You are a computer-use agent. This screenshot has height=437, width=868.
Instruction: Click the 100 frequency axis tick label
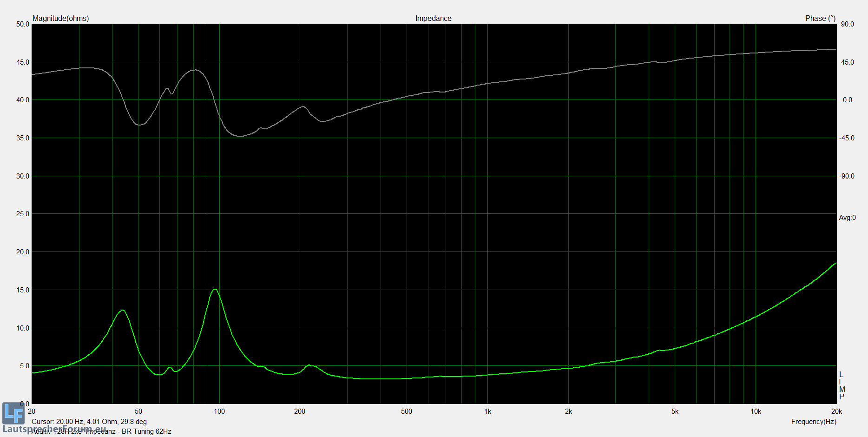pyautogui.click(x=219, y=411)
